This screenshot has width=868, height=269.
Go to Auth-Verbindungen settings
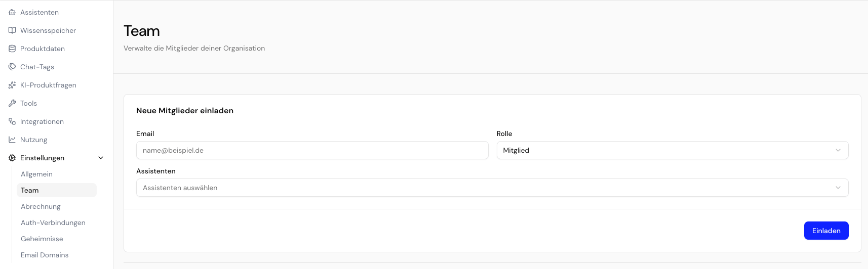pyautogui.click(x=53, y=222)
